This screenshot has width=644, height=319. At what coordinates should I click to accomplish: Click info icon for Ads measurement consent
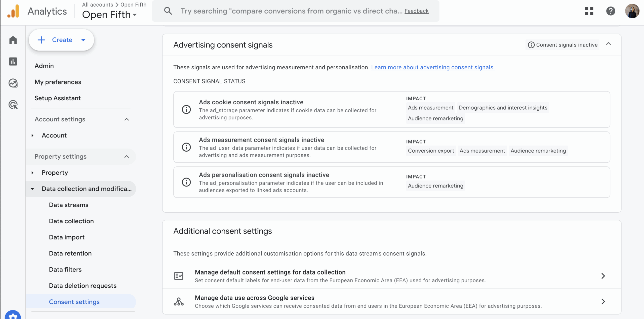pyautogui.click(x=186, y=147)
